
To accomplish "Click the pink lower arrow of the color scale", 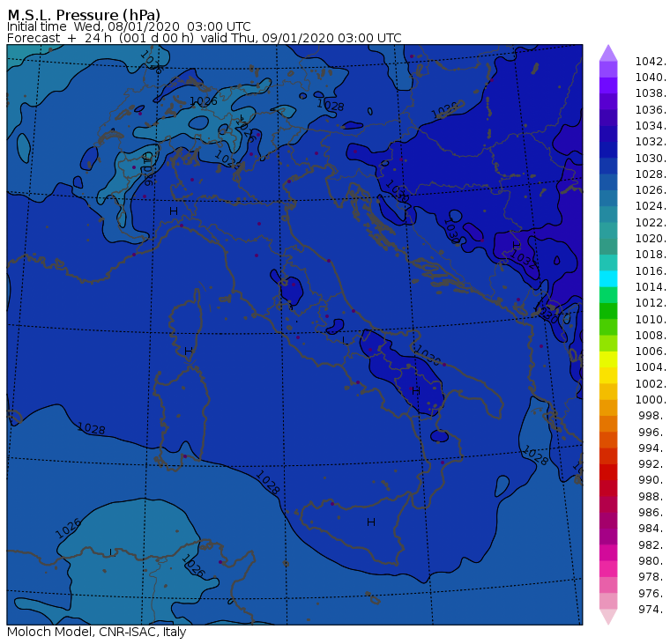I will coord(608,617).
